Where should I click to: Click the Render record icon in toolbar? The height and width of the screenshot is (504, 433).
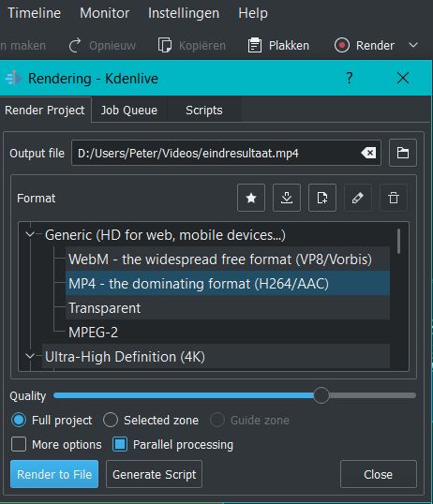[342, 45]
